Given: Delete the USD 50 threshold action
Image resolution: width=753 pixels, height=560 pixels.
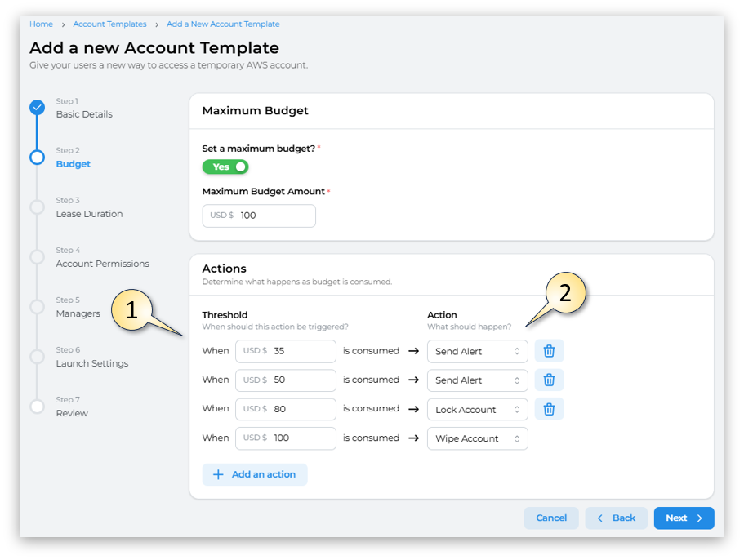Looking at the screenshot, I should tap(549, 380).
